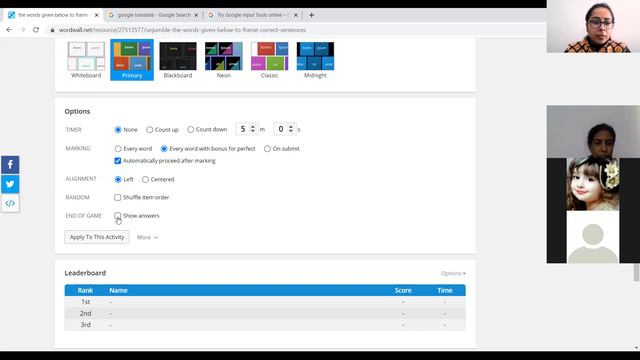Share activity on Twitter
This screenshot has height=360, width=640.
10,184
